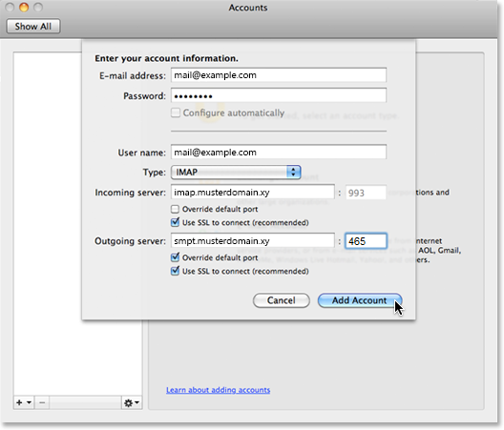Check Override default port for incoming server
504x430 pixels.
tap(175, 210)
